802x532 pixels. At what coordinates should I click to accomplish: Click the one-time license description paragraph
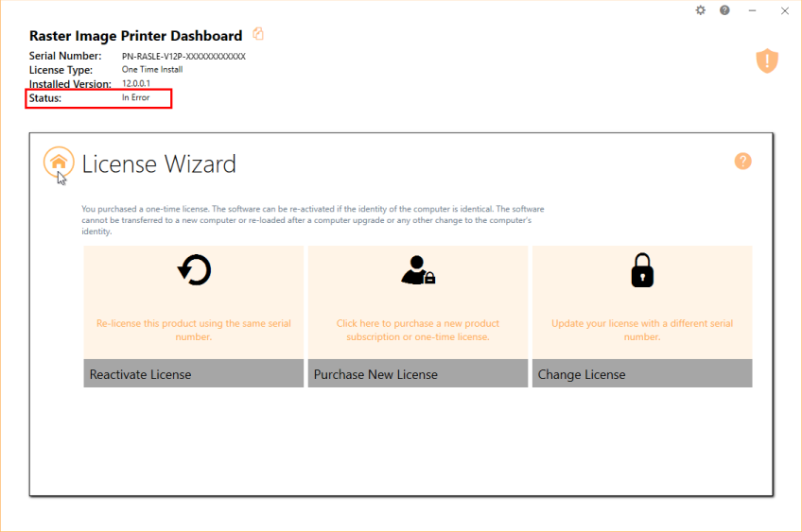tap(312, 220)
